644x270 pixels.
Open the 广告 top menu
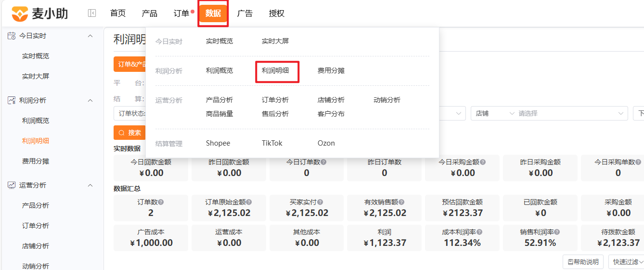click(245, 13)
